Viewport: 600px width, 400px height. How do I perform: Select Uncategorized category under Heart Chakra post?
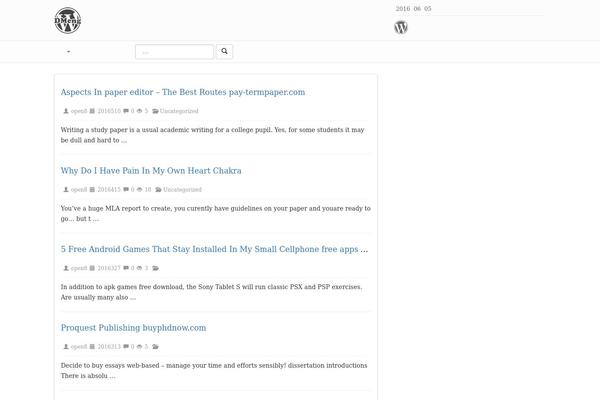182,189
